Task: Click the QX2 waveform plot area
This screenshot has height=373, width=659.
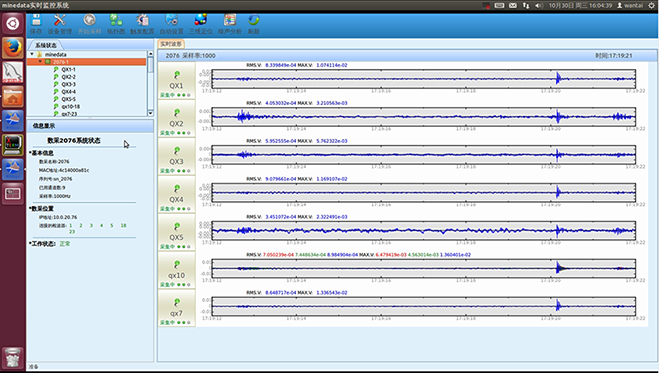Action: click(424, 117)
